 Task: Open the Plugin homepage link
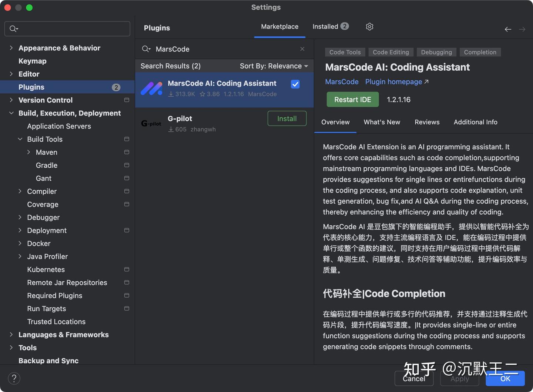pos(397,82)
